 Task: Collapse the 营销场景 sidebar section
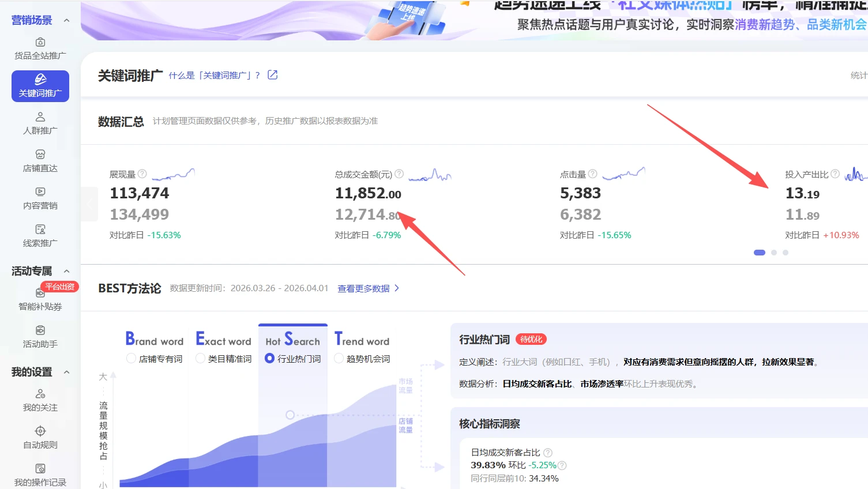(x=66, y=19)
